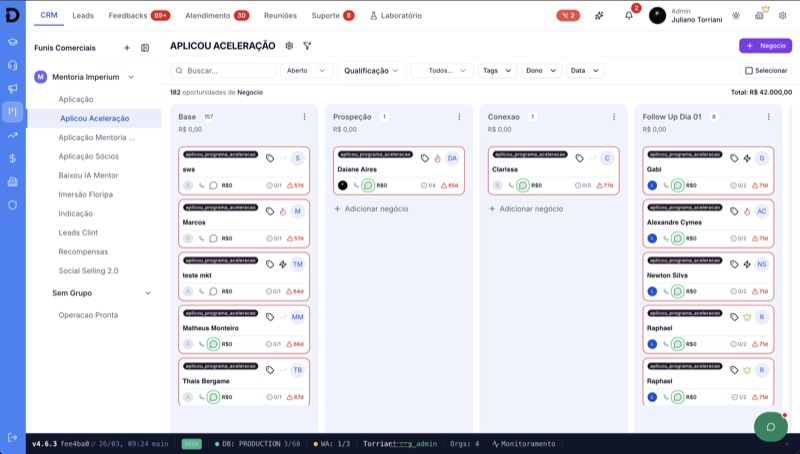Open the Todos dropdown
800x454 pixels.
(442, 70)
